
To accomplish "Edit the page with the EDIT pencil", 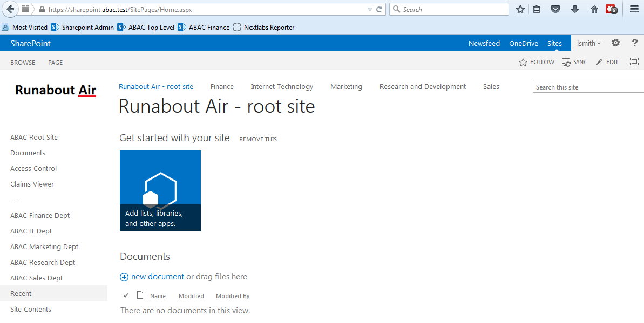I will pos(607,62).
